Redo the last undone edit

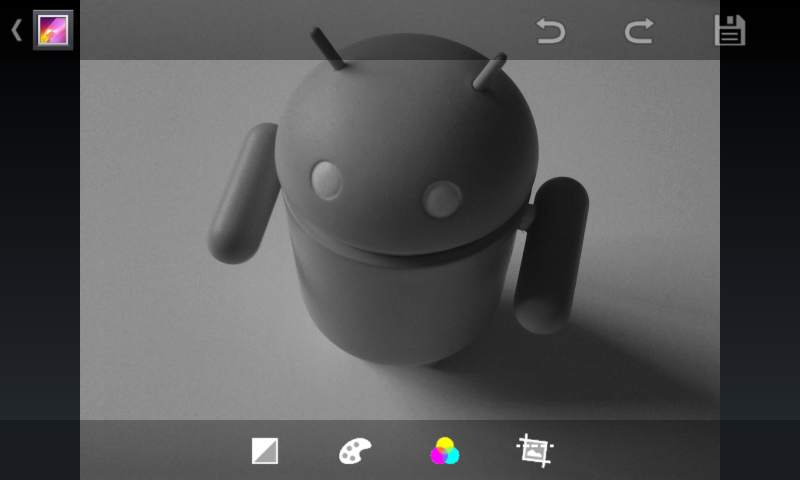639,31
